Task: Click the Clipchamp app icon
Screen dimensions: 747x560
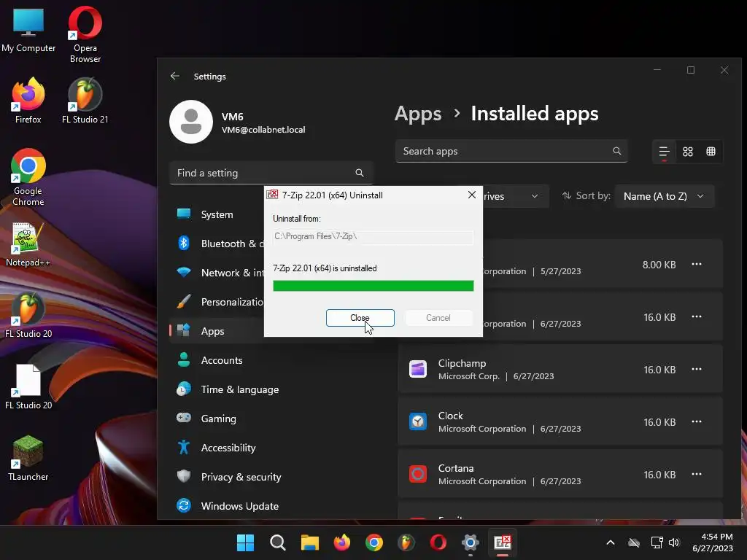Action: tap(418, 369)
